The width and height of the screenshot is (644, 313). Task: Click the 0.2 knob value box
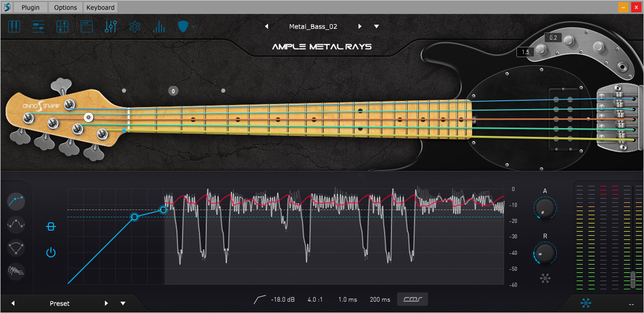pos(553,38)
